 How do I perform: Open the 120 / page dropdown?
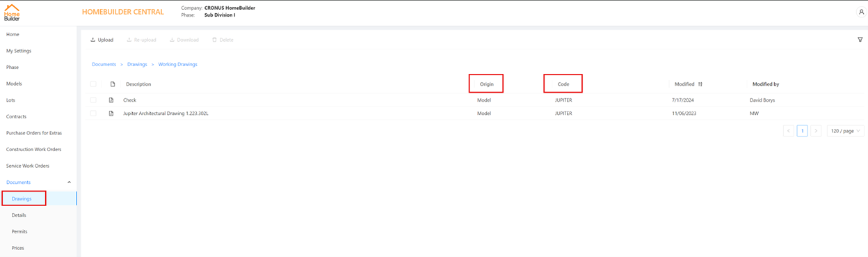845,131
